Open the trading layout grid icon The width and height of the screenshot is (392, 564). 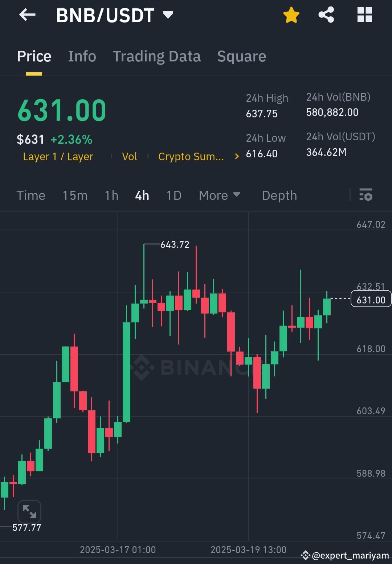tap(364, 15)
